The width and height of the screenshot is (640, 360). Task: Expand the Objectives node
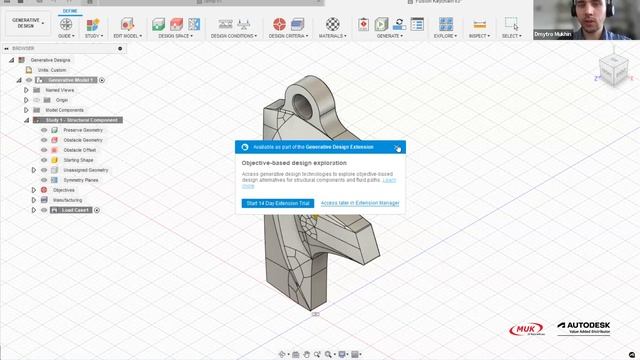(x=34, y=190)
